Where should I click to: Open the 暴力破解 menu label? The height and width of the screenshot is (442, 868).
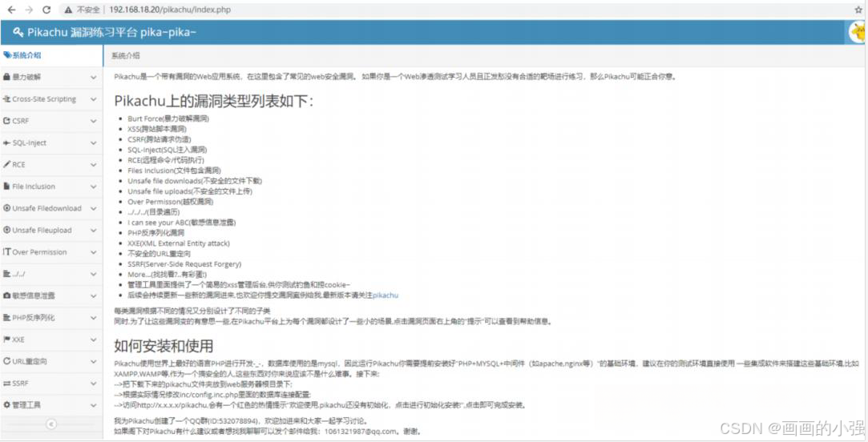tap(26, 77)
